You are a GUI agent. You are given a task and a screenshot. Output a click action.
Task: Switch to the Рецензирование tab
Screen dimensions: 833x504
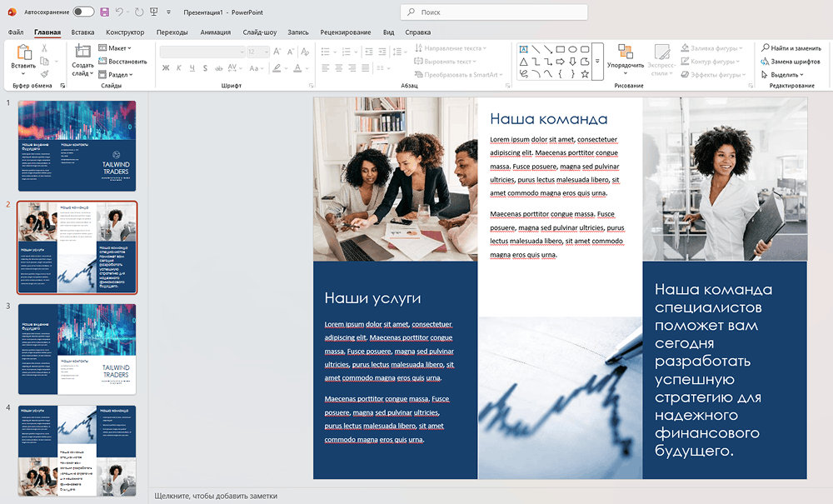tap(346, 32)
